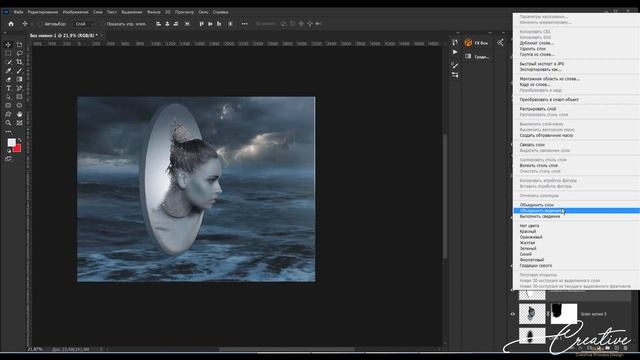Open the Редактирование menu

(x=43, y=12)
